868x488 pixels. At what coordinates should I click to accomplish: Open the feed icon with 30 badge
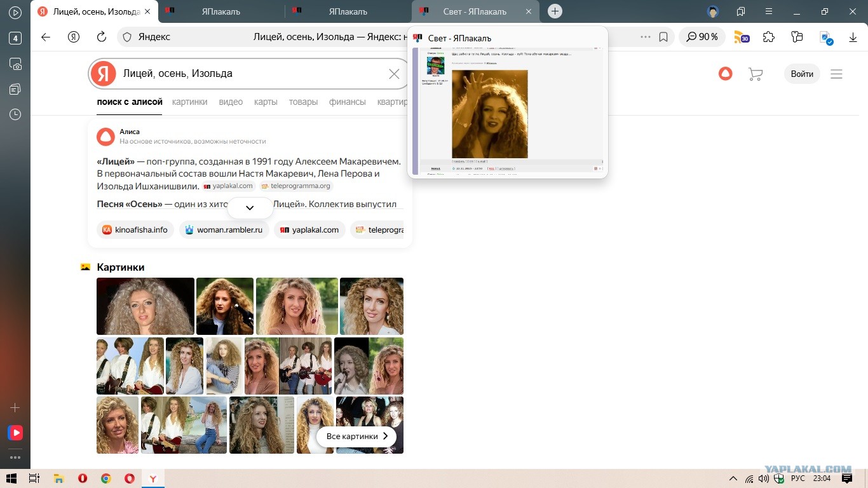742,37
